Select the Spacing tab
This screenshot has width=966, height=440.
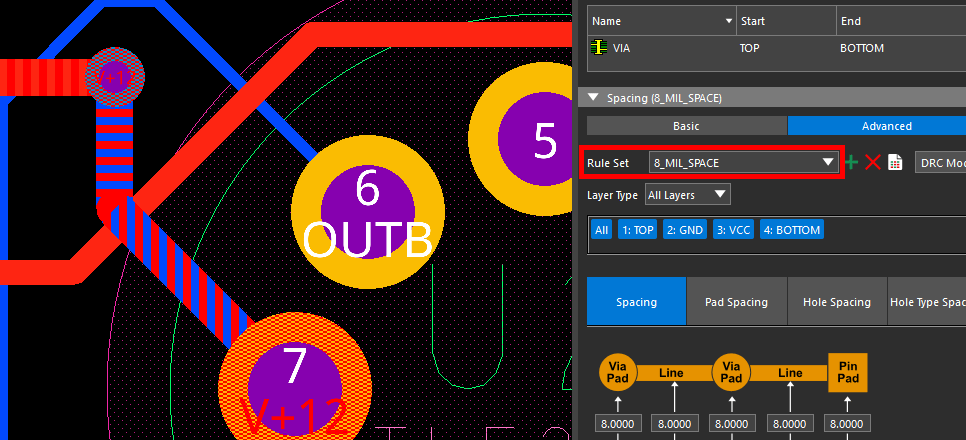[636, 301]
